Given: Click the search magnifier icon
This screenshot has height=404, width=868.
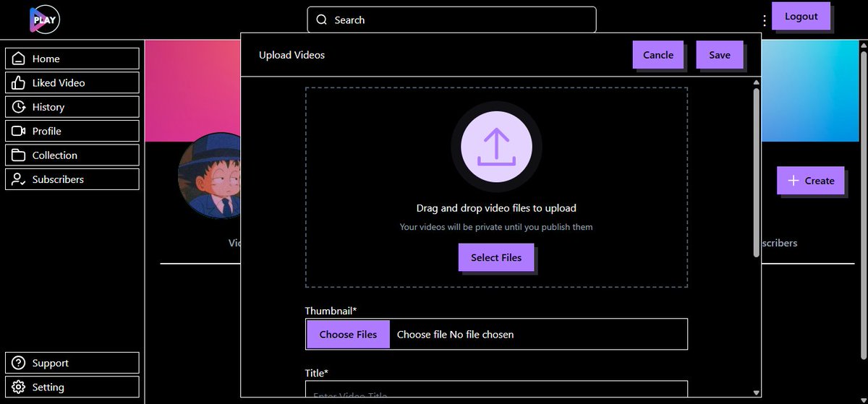Looking at the screenshot, I should (x=322, y=20).
